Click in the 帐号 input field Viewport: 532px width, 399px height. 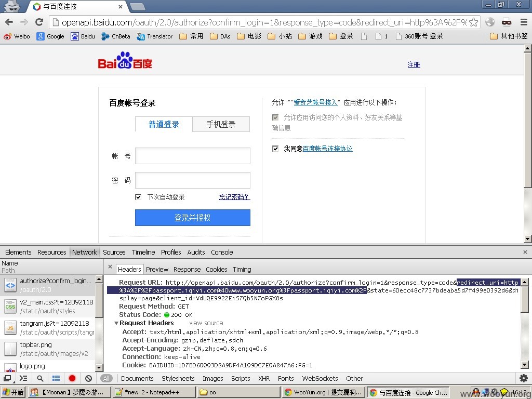click(x=192, y=156)
